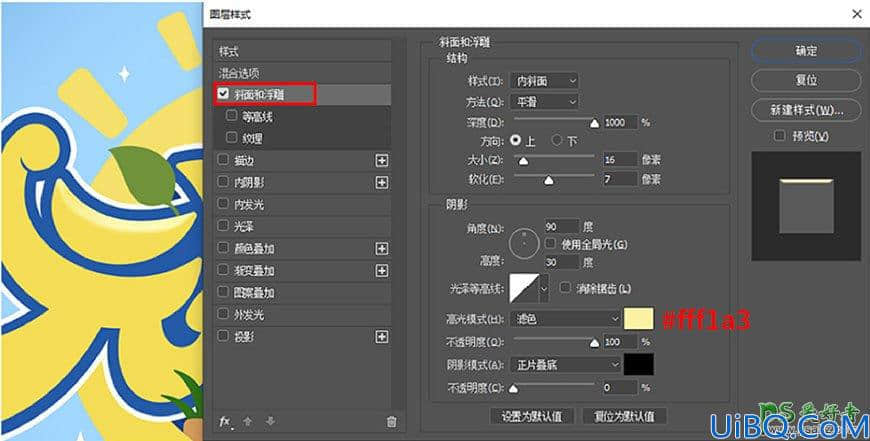This screenshot has width=870, height=441.
Task: Click highlight 不透明度 slider handle
Action: [x=594, y=343]
